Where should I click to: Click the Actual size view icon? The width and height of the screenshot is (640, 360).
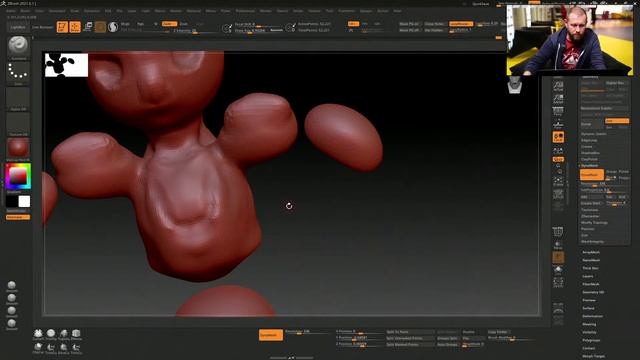pos(558,86)
